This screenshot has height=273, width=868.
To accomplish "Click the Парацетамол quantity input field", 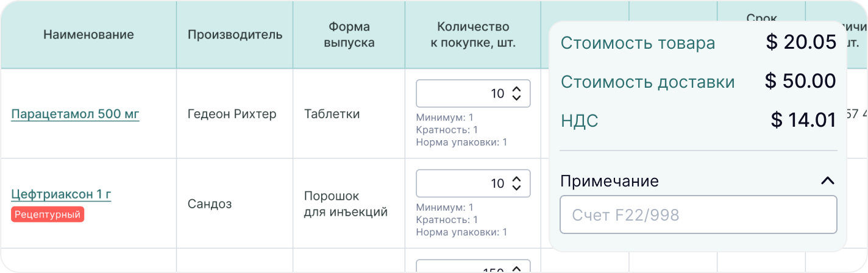I will pos(473,94).
